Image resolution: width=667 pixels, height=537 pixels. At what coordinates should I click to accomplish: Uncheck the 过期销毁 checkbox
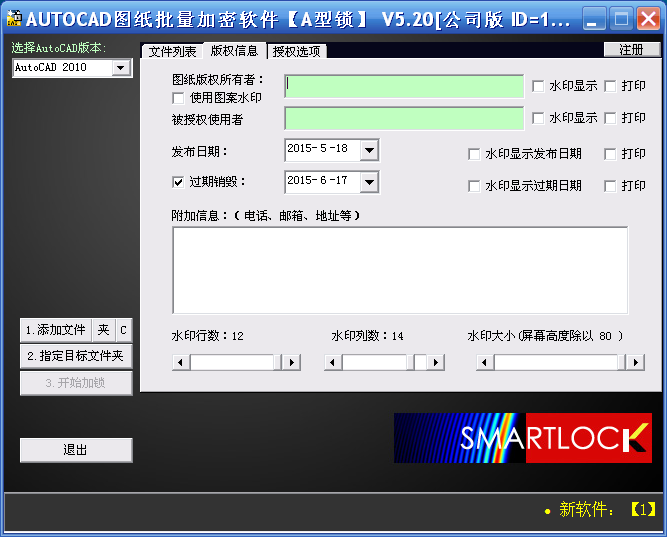coord(178,182)
